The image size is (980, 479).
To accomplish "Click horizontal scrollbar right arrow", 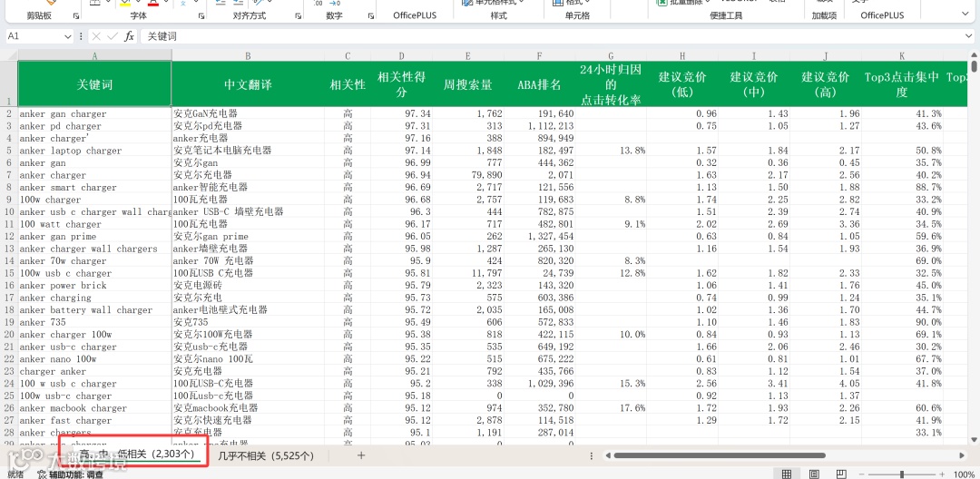I will [962, 456].
